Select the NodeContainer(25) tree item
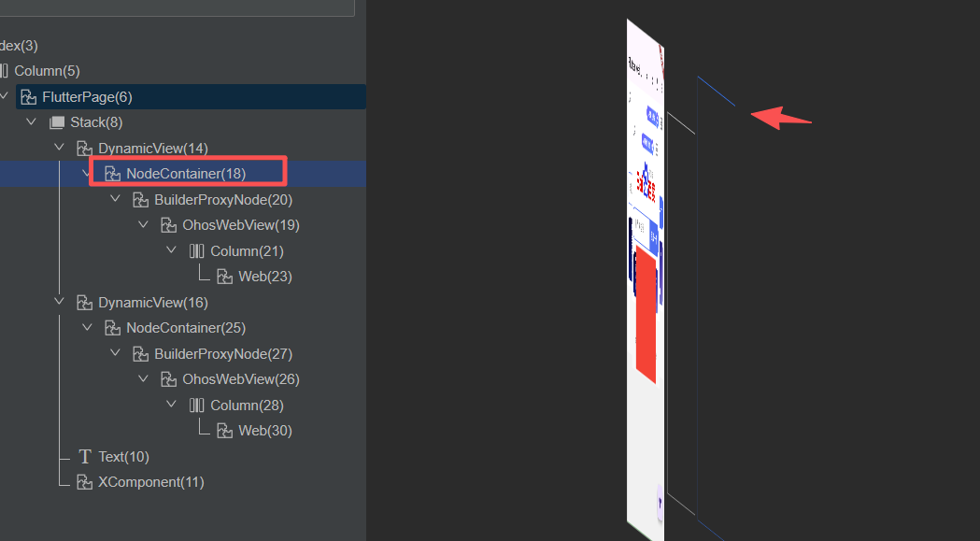The width and height of the screenshot is (980, 541). [x=185, y=328]
